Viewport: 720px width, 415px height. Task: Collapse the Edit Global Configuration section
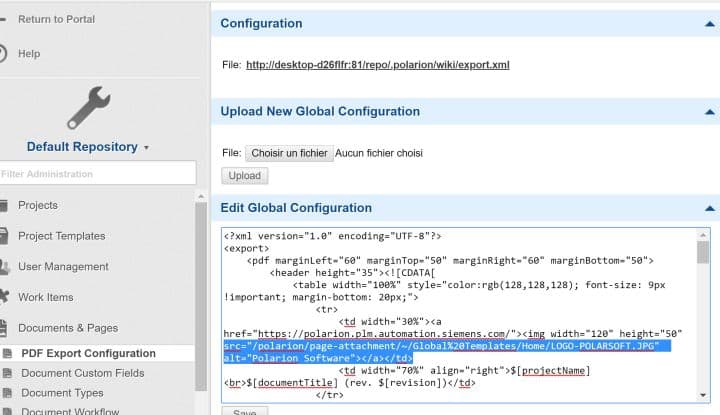click(x=709, y=208)
